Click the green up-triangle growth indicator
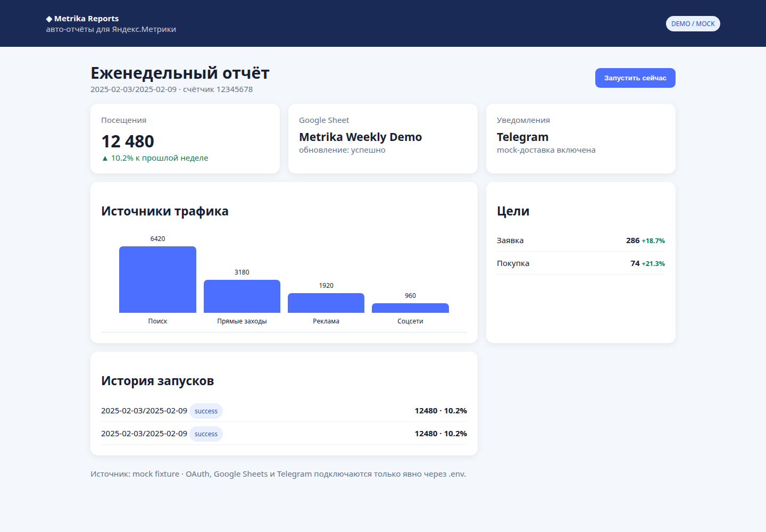766x532 pixels. tap(105, 158)
